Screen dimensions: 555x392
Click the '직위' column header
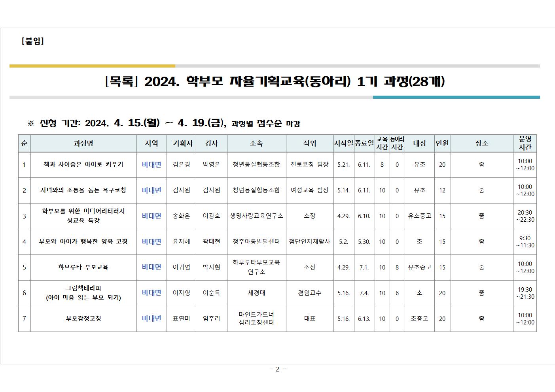[x=310, y=143]
